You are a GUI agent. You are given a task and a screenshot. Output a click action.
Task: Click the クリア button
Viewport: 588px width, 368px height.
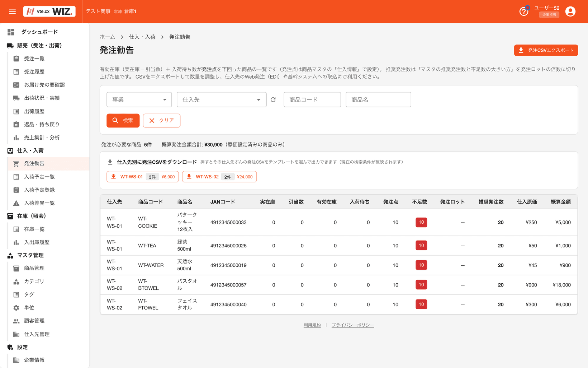(x=162, y=121)
